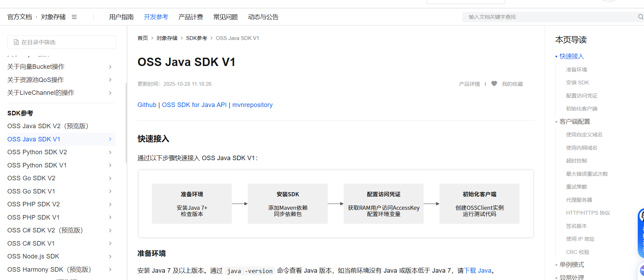Image resolution: width=644 pixels, height=280 pixels.
Task: Jump to 使用 IP 地址 in page guide
Action: [580, 239]
